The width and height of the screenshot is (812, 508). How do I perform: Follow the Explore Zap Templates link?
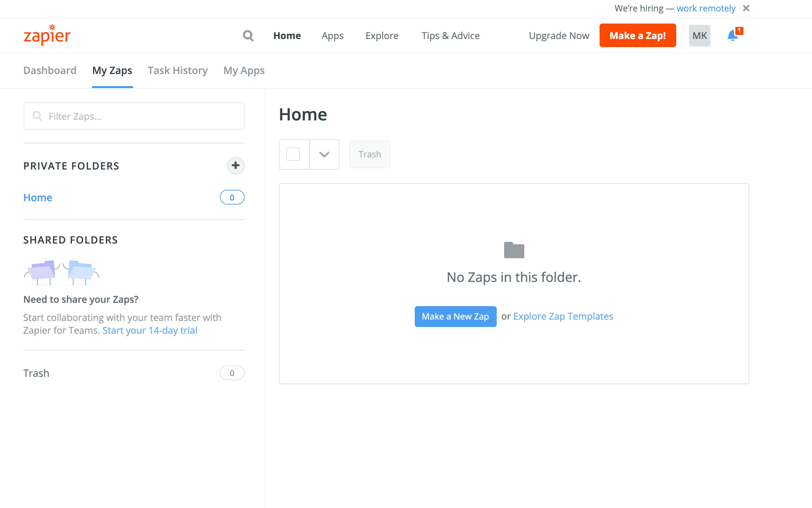click(563, 316)
